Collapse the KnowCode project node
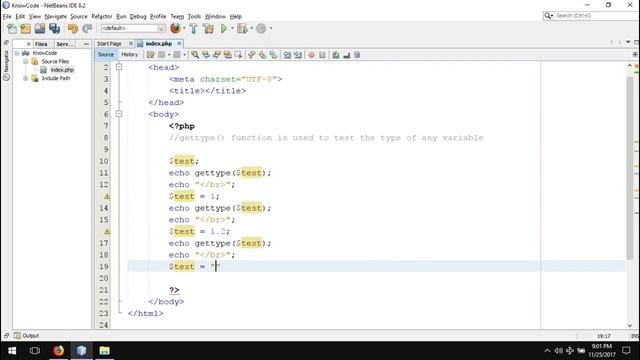The image size is (640, 360). click(17, 53)
